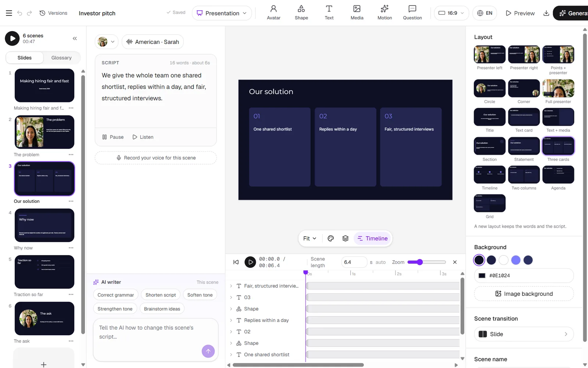588x368 pixels.
Task: Open the hamburger main menu
Action: (x=9, y=13)
